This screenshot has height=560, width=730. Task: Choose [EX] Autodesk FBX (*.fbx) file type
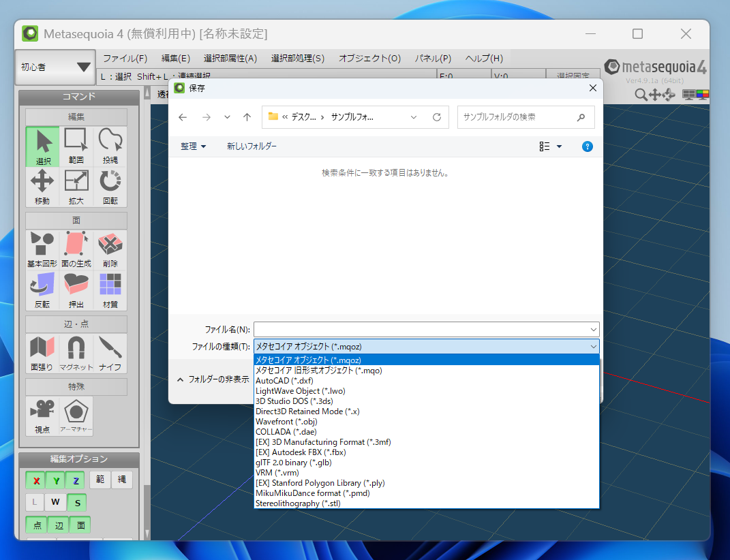[427, 452]
